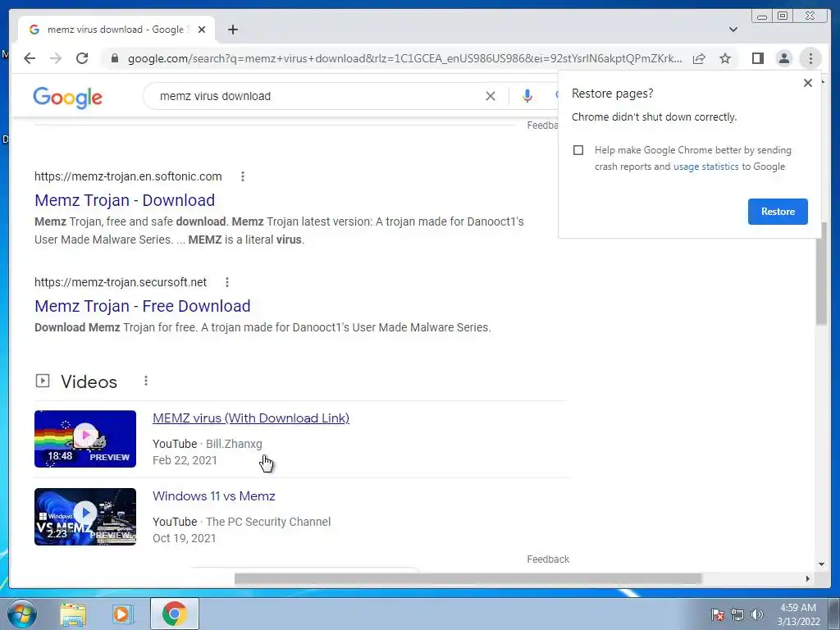Open Memz Trojan - Free Download result
The image size is (840, 630).
coord(143,306)
